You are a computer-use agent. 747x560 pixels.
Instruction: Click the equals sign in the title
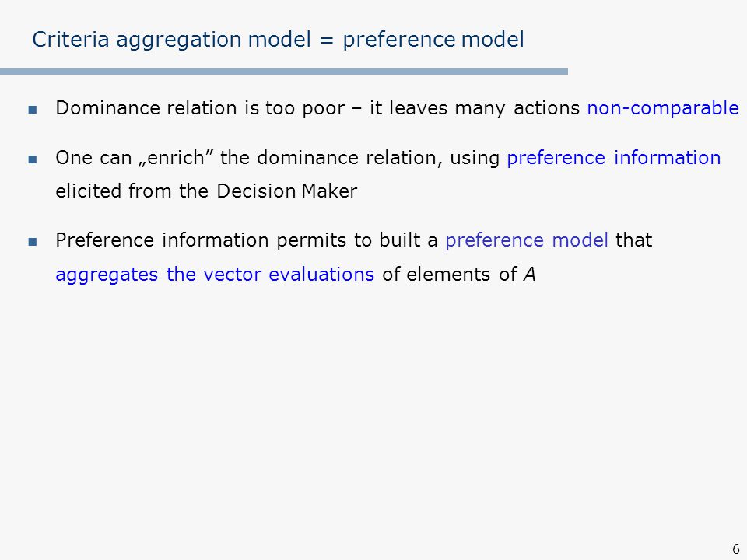(327, 40)
